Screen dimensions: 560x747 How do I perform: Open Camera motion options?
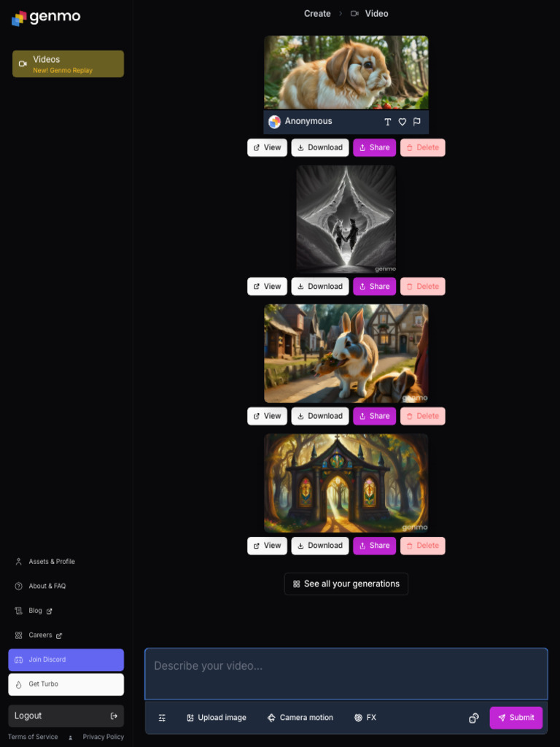pyautogui.click(x=300, y=718)
